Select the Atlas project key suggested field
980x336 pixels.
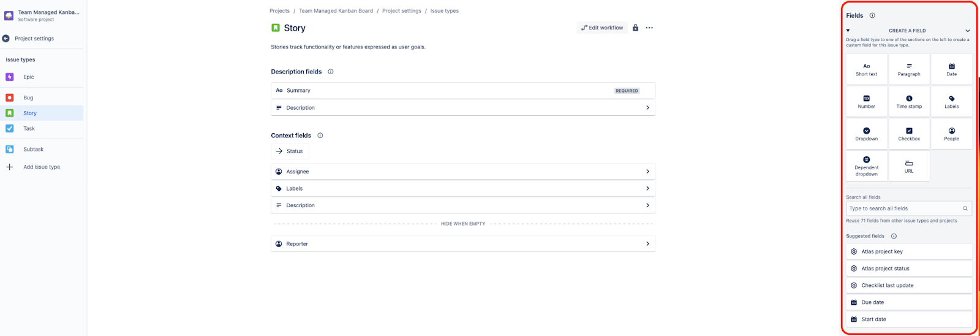(909, 251)
